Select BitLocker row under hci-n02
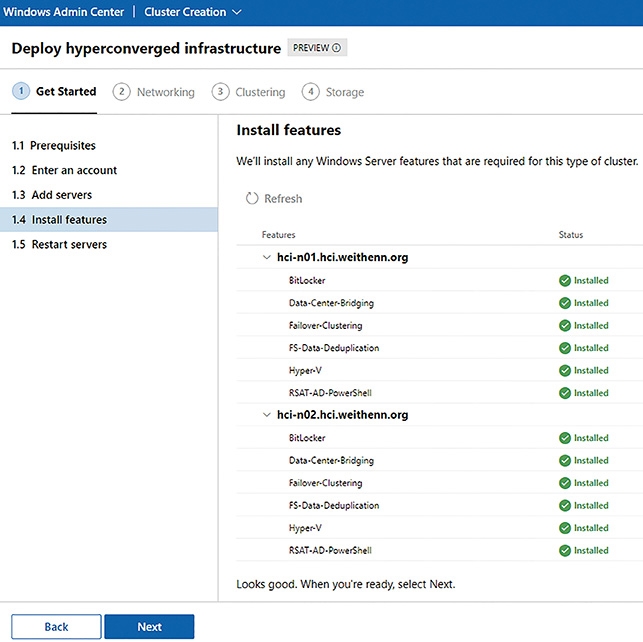 pos(440,438)
